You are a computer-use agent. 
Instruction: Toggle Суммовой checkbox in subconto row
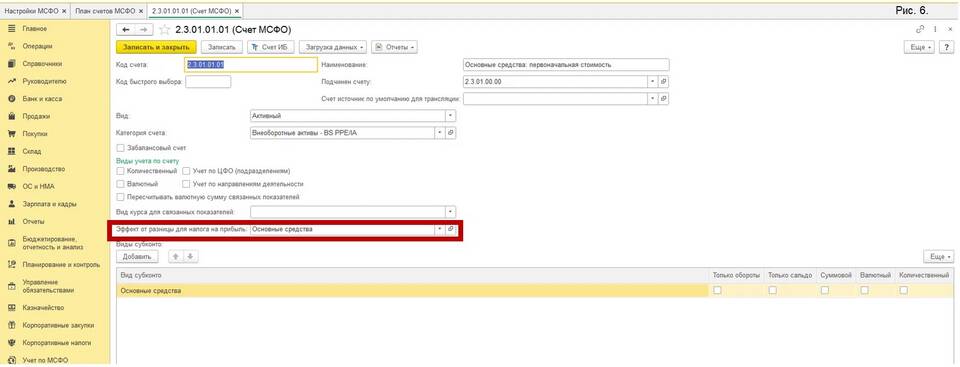coord(824,290)
